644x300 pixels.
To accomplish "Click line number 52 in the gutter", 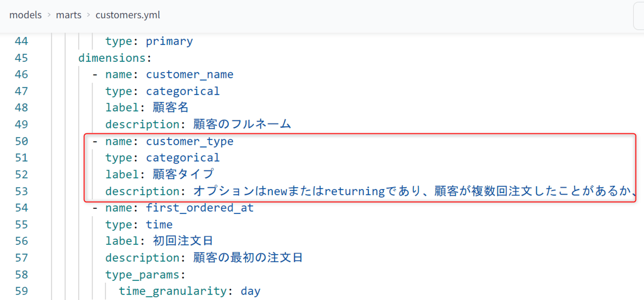I will coord(22,175).
